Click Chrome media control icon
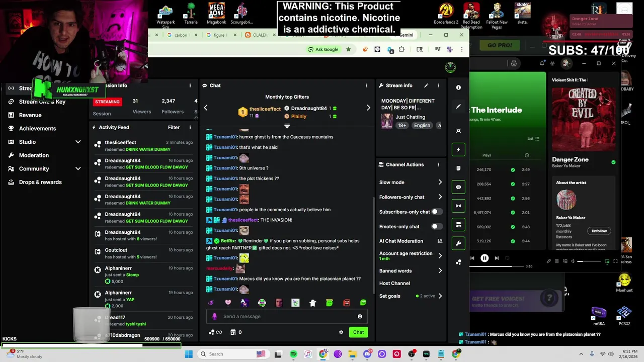 coord(437,49)
